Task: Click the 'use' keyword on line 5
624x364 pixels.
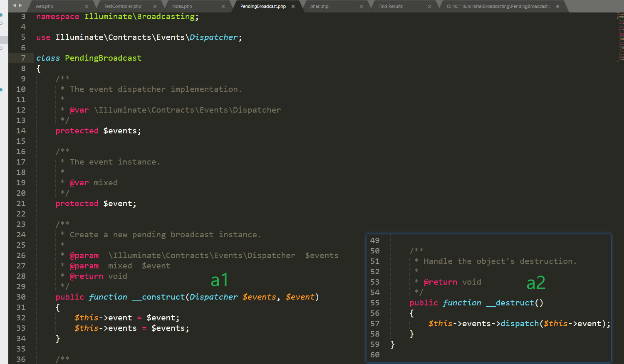Action: 43,37
